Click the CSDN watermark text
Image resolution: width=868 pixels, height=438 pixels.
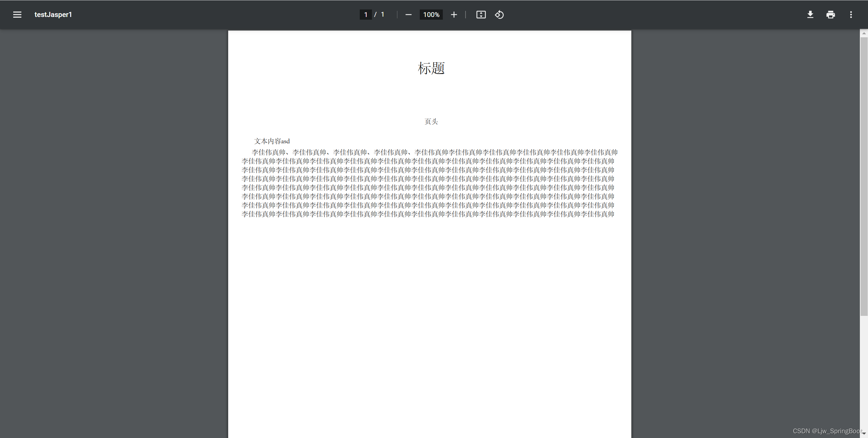tap(827, 431)
